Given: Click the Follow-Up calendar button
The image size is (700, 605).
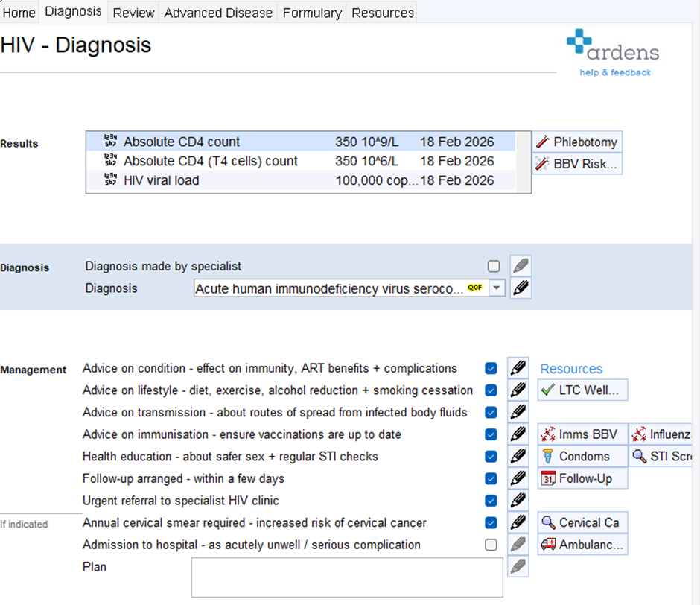Looking at the screenshot, I should [582, 478].
